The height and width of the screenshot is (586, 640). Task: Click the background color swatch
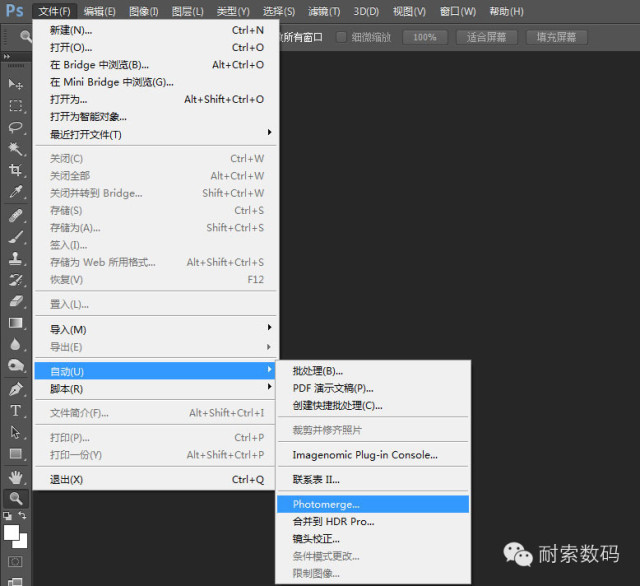tap(23, 544)
